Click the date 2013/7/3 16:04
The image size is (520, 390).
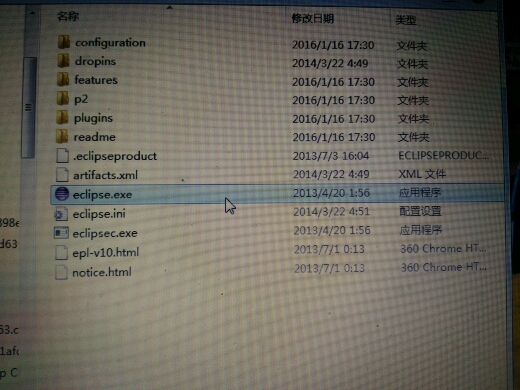pyautogui.click(x=331, y=156)
